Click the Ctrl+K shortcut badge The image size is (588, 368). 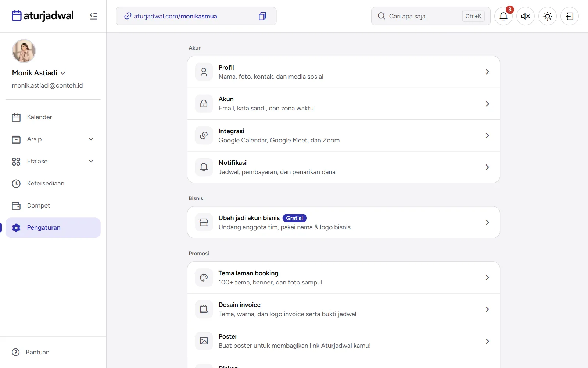[x=473, y=16]
